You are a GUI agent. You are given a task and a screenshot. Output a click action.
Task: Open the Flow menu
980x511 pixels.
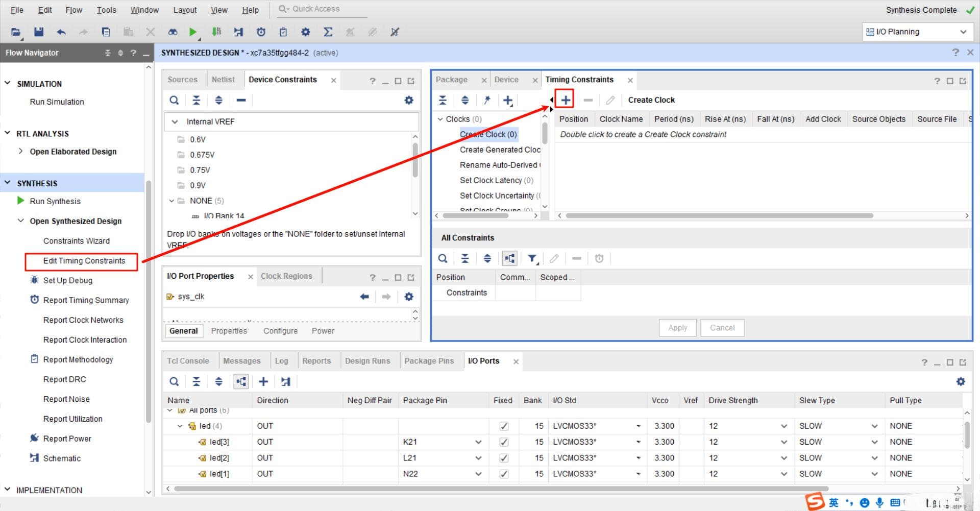74,10
